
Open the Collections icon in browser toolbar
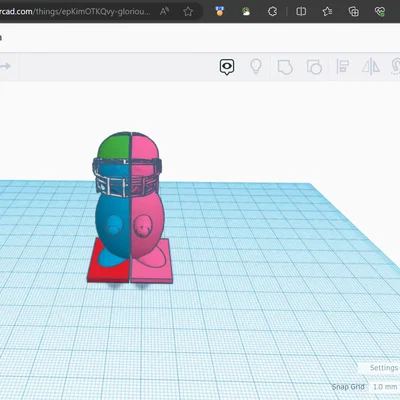[353, 12]
